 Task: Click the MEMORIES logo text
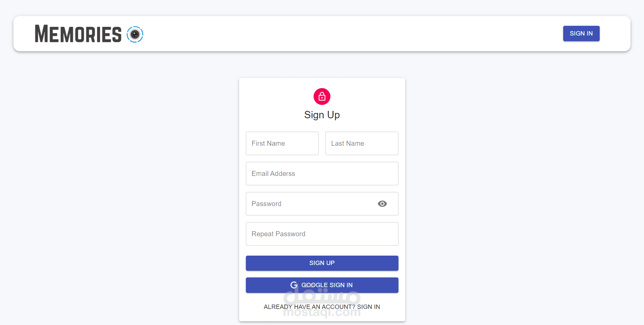click(78, 34)
